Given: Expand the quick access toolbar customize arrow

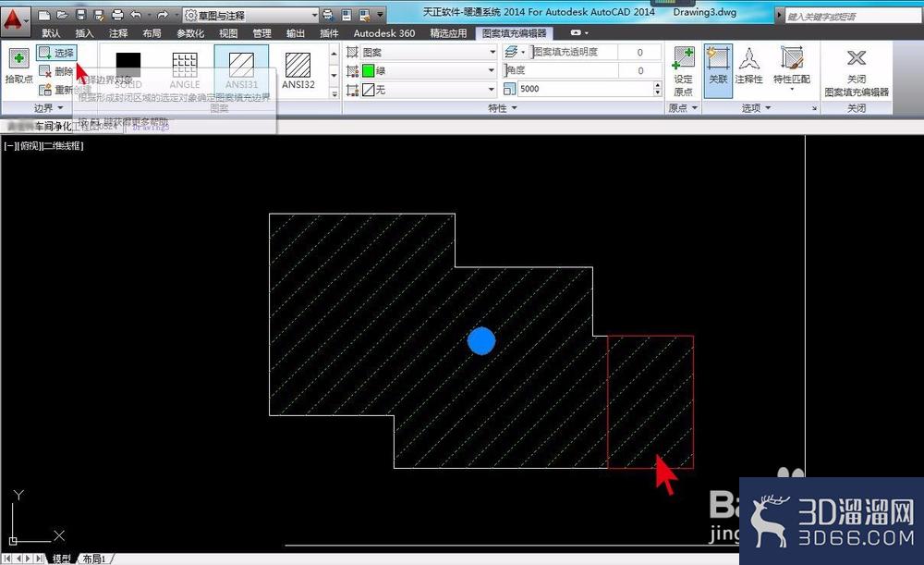Looking at the screenshot, I should pos(380,15).
